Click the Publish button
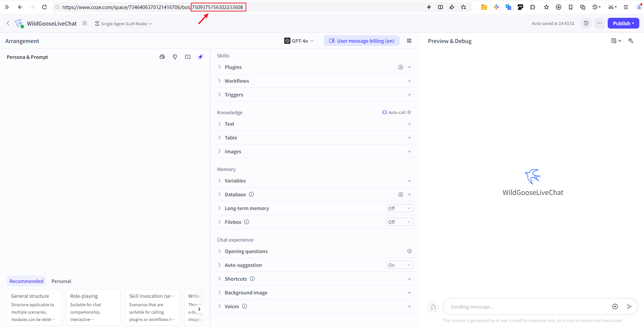The height and width of the screenshot is (327, 644). pyautogui.click(x=623, y=23)
